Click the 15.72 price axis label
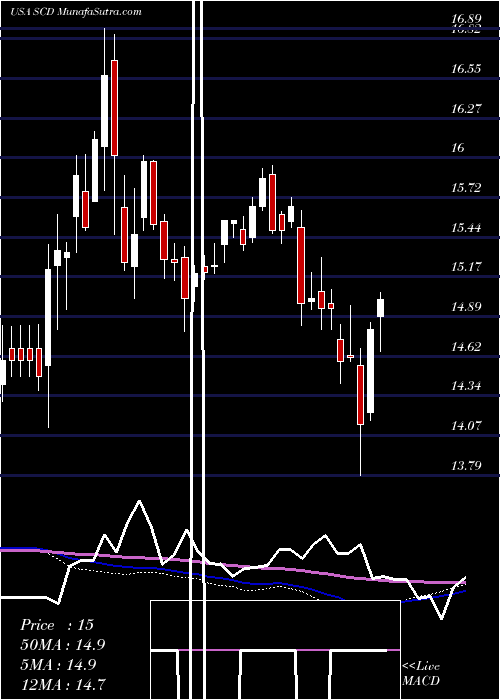The image size is (500, 700). tap(467, 188)
